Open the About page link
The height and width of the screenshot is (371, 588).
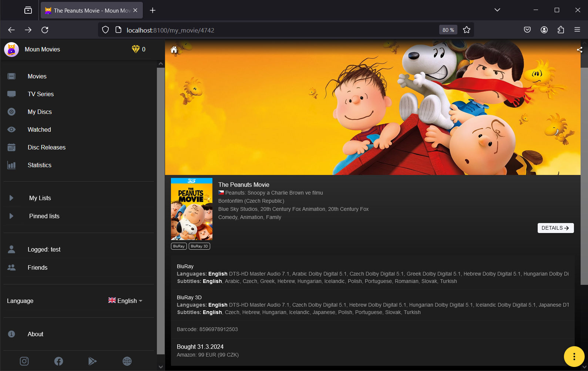(x=35, y=334)
